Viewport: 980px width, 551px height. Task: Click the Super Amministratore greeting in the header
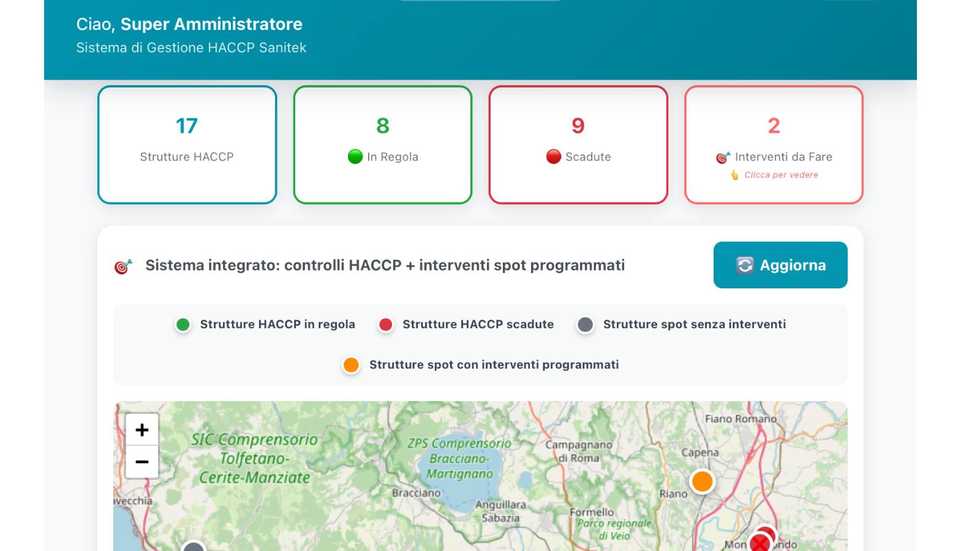click(x=210, y=24)
